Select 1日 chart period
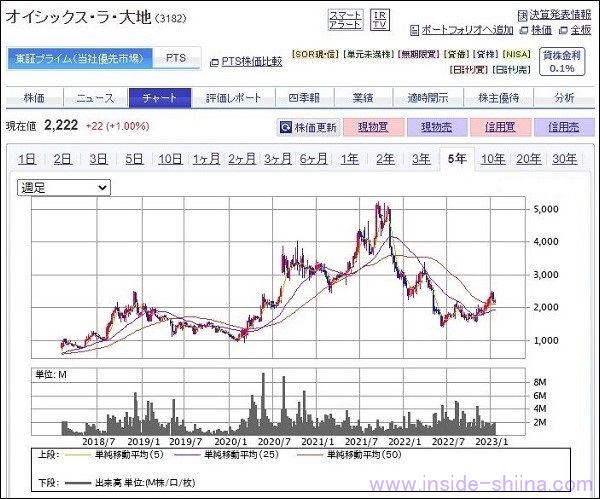 [27, 159]
